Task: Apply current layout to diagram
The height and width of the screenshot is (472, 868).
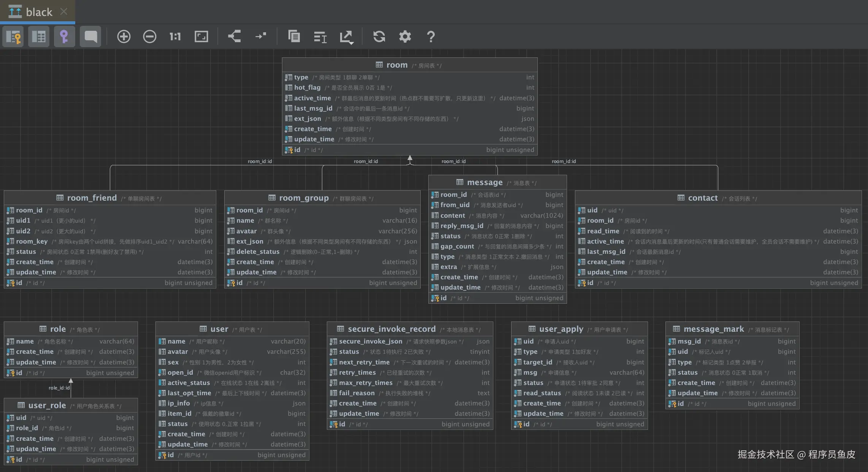Action: pyautogui.click(x=234, y=37)
